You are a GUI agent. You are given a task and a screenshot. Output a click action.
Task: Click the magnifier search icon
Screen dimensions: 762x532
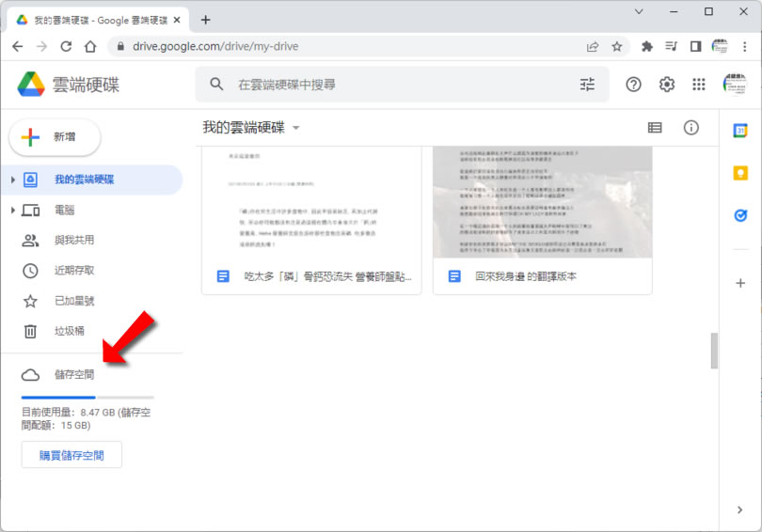(x=216, y=85)
